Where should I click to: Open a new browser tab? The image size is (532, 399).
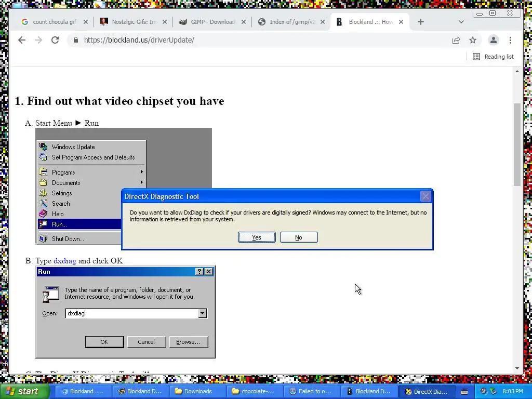tap(421, 22)
